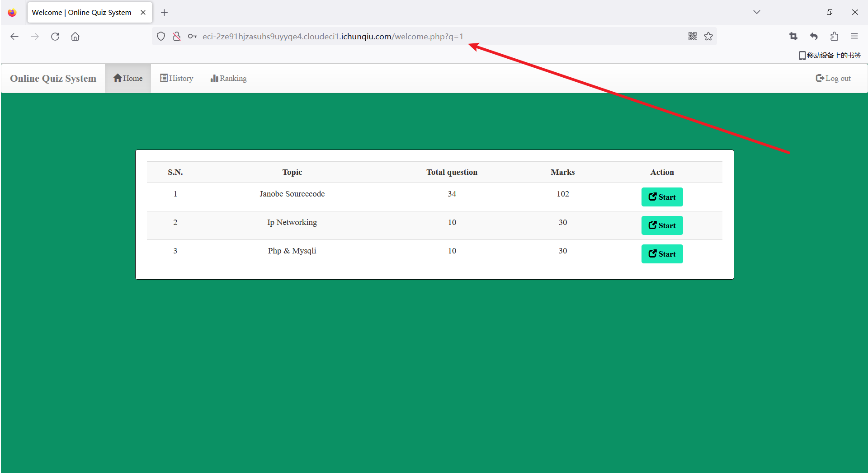868x473 pixels.
Task: Click the Firefox logo icon in title bar
Action: pos(12,13)
